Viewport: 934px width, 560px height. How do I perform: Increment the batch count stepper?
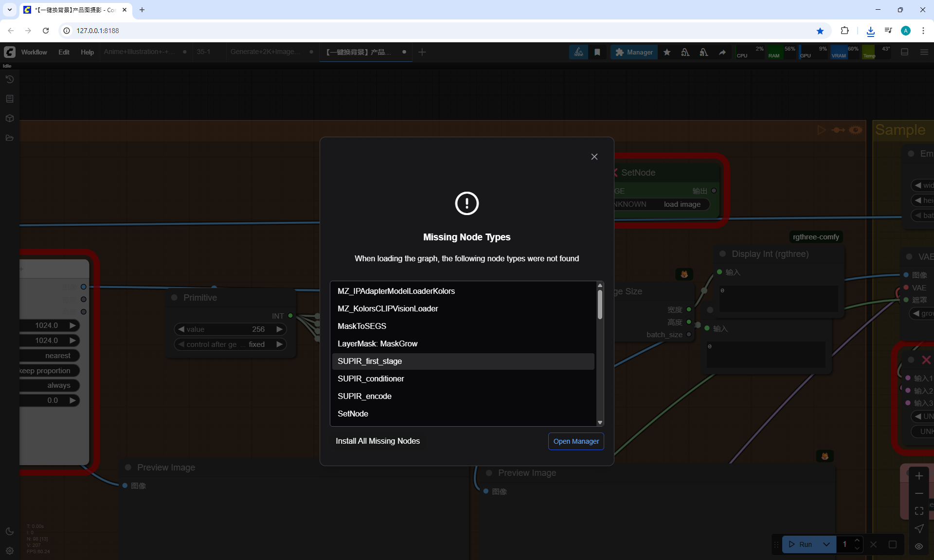coord(857,541)
